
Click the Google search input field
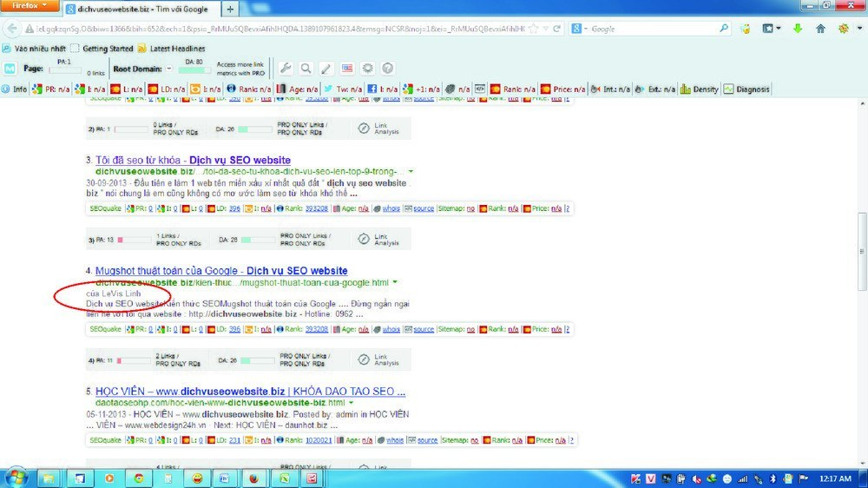[x=654, y=29]
